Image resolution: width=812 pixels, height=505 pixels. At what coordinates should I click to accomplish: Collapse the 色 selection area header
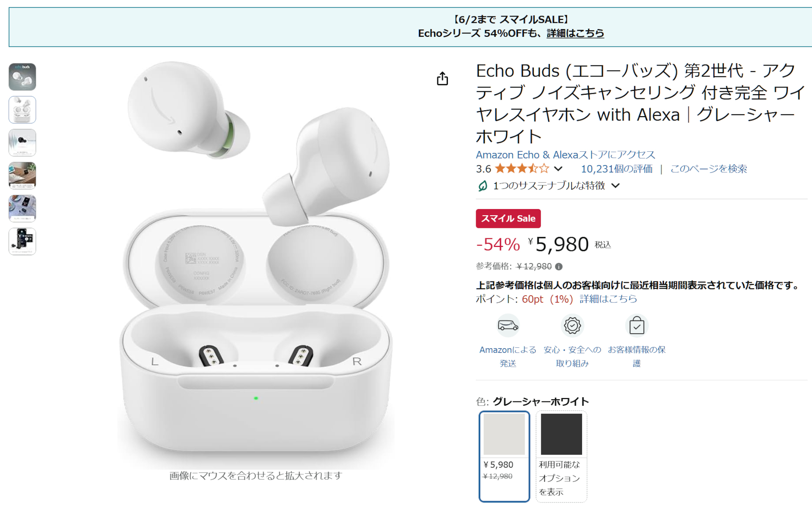(x=532, y=401)
